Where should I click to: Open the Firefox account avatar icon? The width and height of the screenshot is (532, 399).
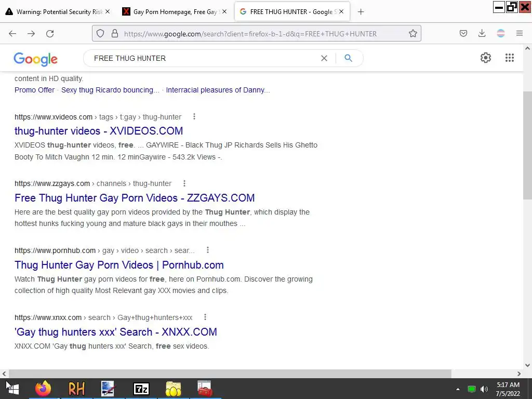(501, 33)
